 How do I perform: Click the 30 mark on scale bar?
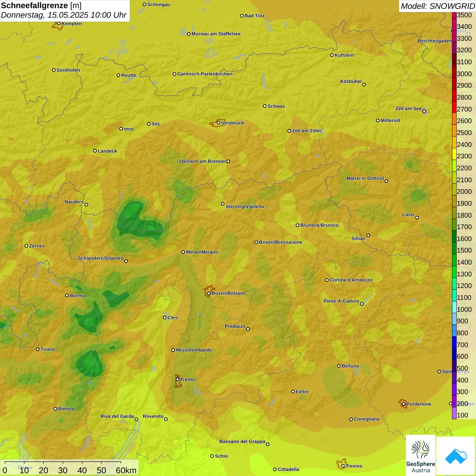[x=63, y=470]
